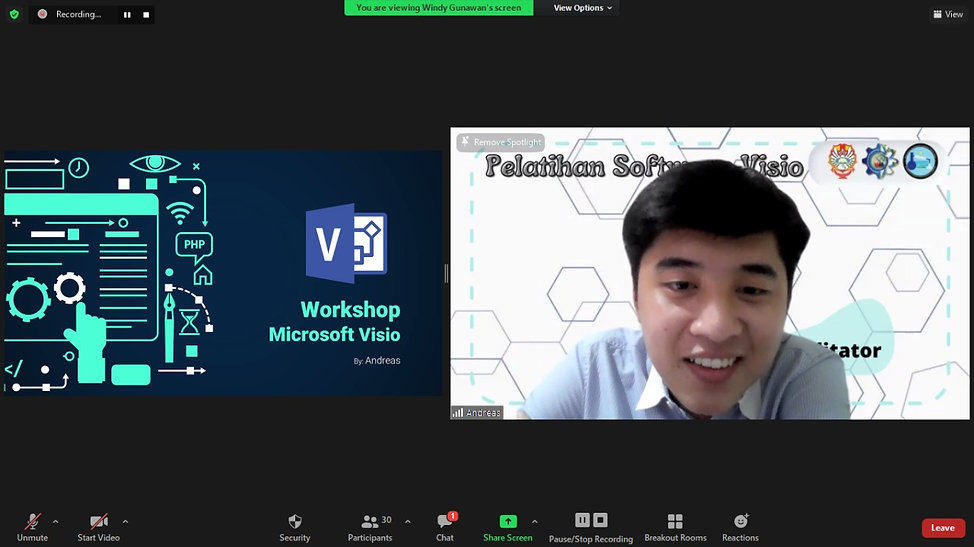This screenshot has width=974, height=547.
Task: Click the shared screen Visio slide
Action: pos(223,273)
